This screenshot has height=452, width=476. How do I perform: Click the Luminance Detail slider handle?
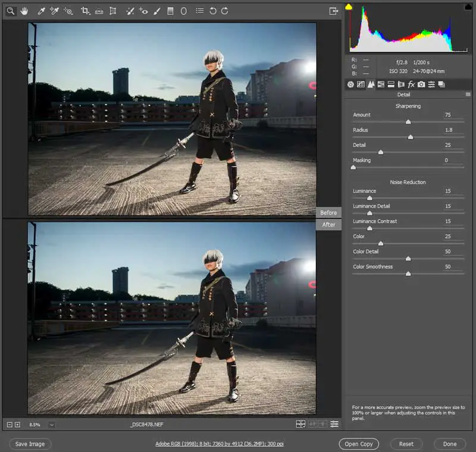coord(369,214)
